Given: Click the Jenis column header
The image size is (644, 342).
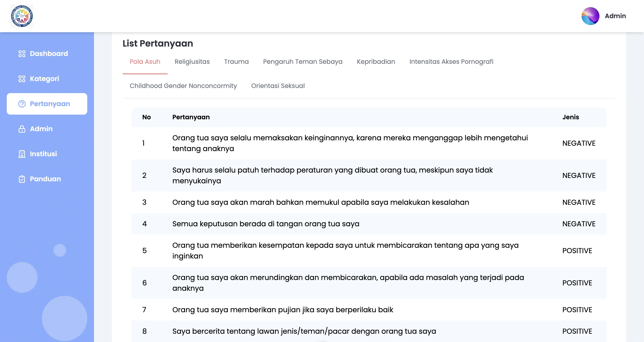Looking at the screenshot, I should point(570,117).
